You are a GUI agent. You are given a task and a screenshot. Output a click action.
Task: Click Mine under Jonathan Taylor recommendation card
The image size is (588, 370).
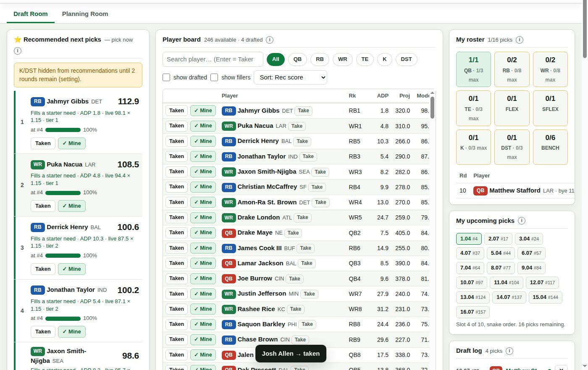pyautogui.click(x=72, y=332)
